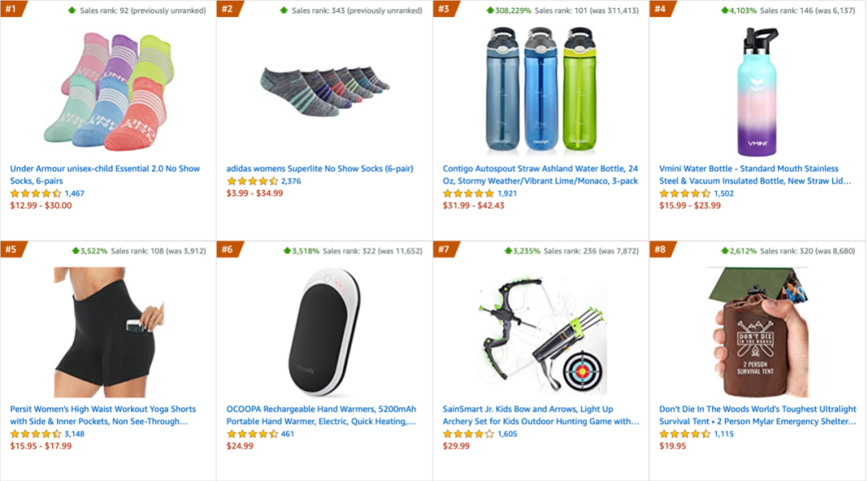Open the 3,148 reviews for Persit shorts
Viewport: 868px width, 481px height.
(x=75, y=434)
